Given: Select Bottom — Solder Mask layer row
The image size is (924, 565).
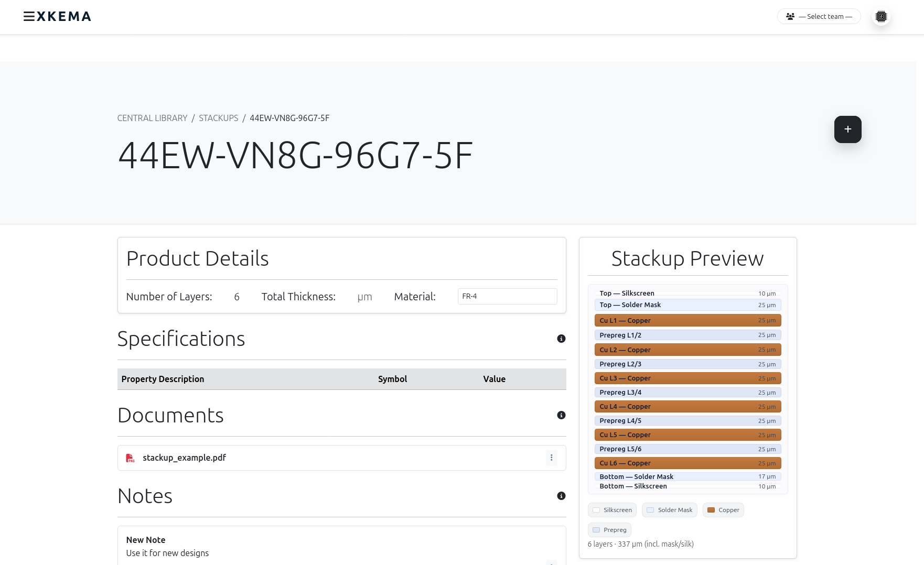Looking at the screenshot, I should 687,476.
